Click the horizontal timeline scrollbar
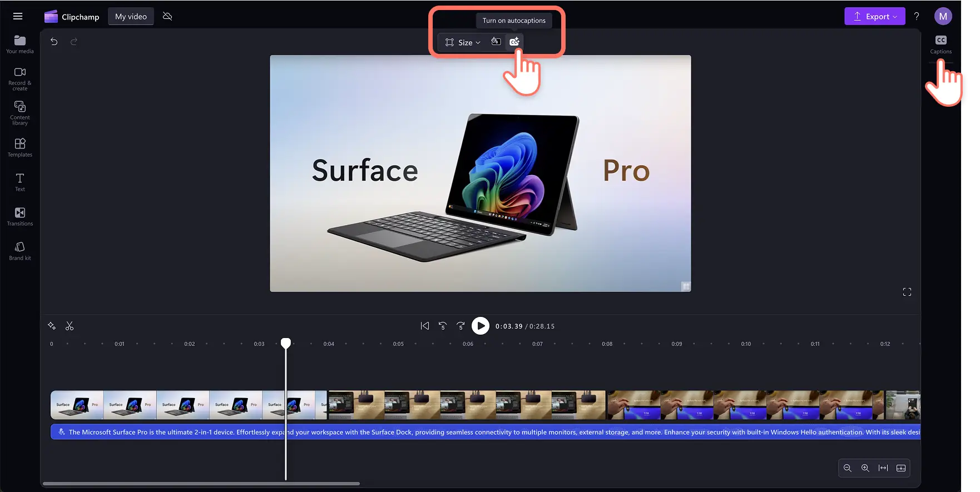Image resolution: width=980 pixels, height=492 pixels. (x=201, y=484)
